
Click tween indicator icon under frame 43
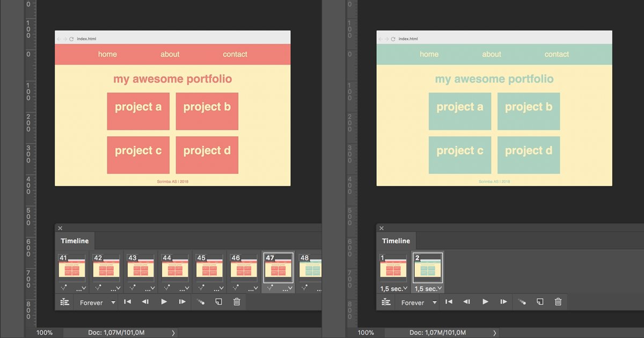click(133, 288)
